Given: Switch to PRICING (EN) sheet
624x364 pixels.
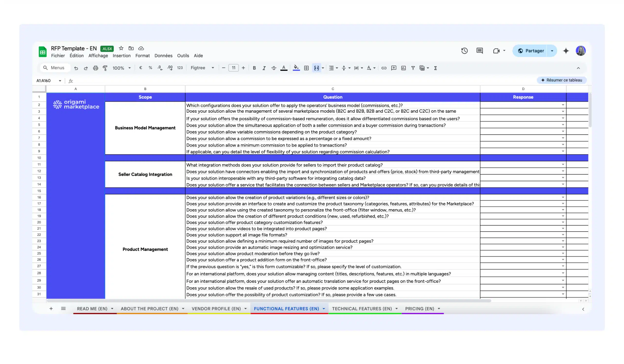Looking at the screenshot, I should [x=419, y=309].
